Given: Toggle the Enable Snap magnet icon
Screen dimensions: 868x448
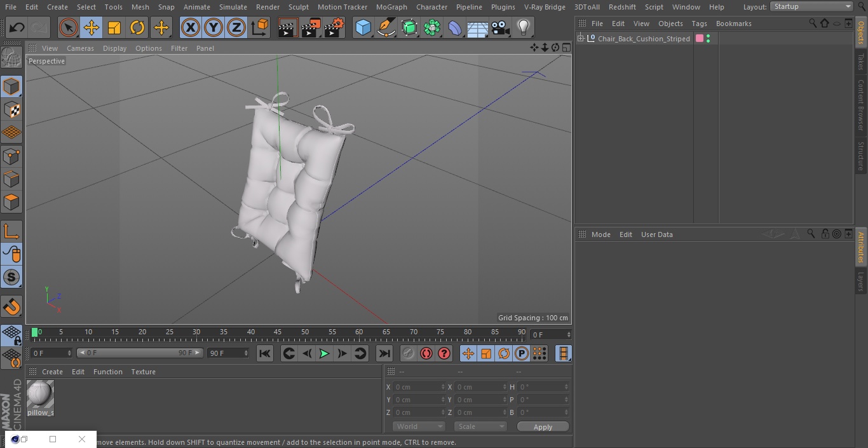Looking at the screenshot, I should pos(11,307).
